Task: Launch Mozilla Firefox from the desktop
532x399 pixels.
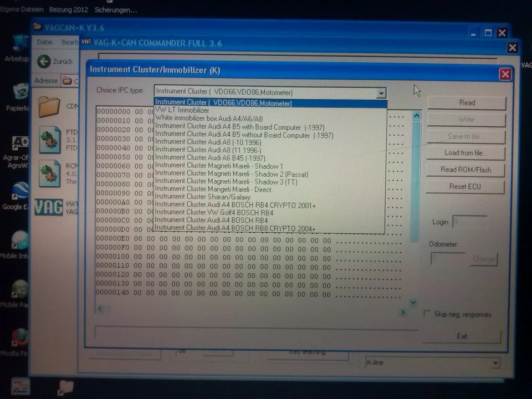Action: [x=20, y=337]
